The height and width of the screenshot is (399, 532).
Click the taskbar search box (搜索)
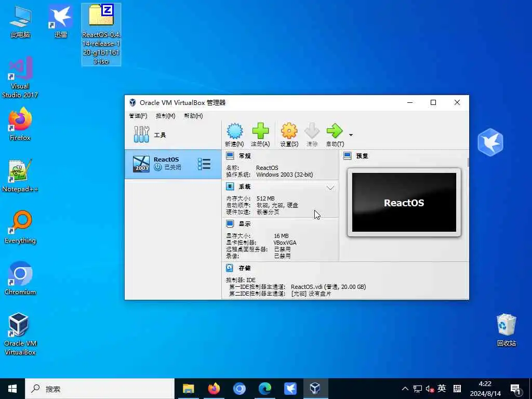(x=100, y=389)
